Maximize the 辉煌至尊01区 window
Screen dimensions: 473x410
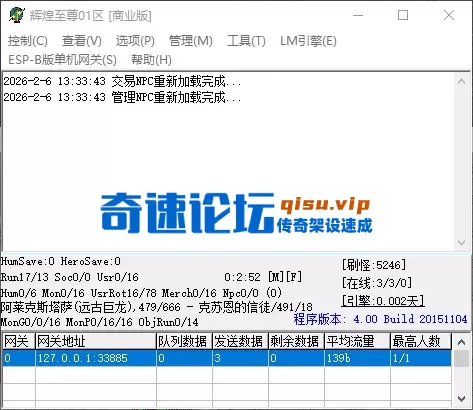click(403, 15)
